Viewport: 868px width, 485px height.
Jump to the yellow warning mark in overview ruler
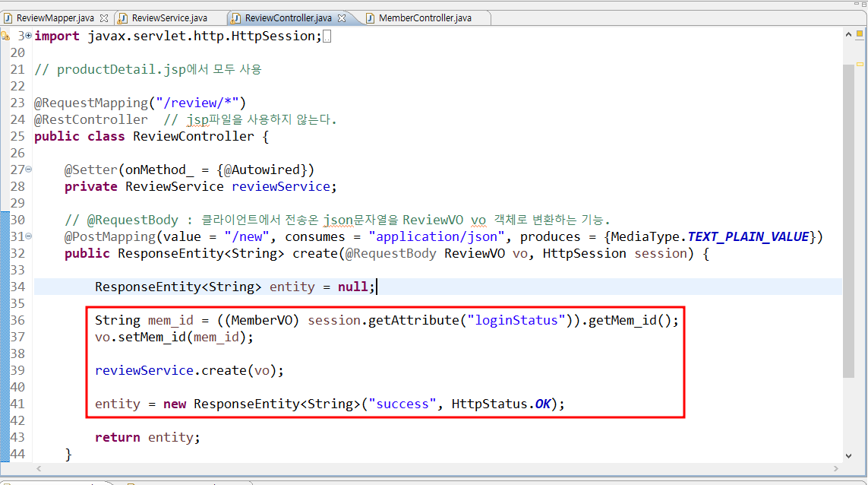[860, 65]
